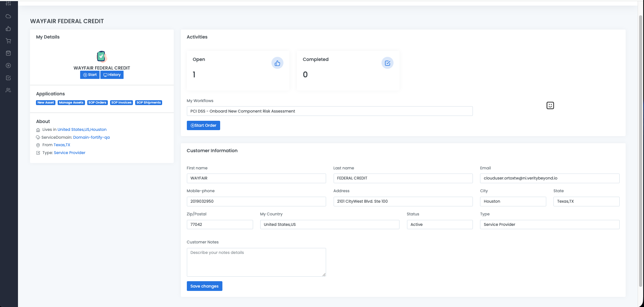The height and width of the screenshot is (307, 644).
Task: Click the State field showing Texas,TX
Action: pos(586,202)
